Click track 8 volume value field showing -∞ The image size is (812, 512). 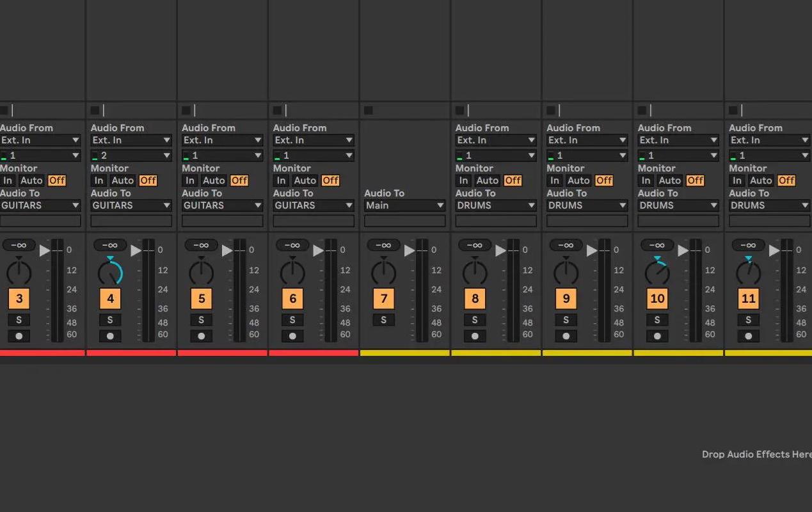pos(475,245)
